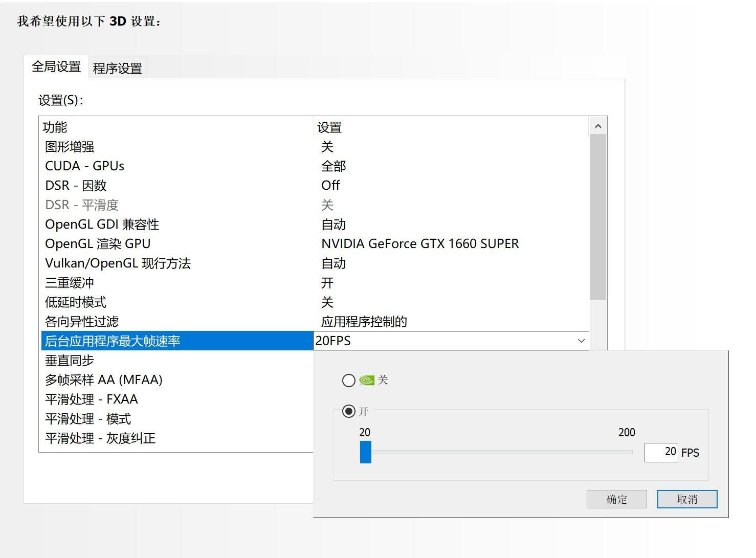Select the 平滑处理 - 灰度纠正 row
756x558 pixels.
[177, 438]
